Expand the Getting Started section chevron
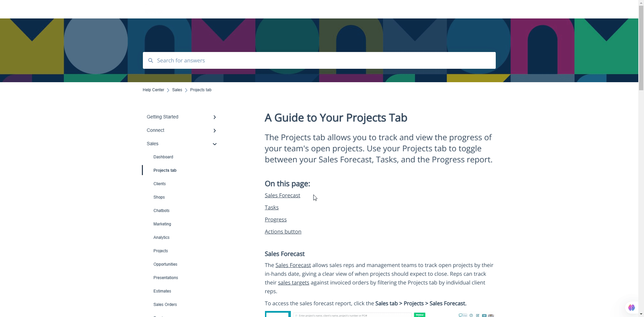This screenshot has width=644, height=317. (215, 117)
